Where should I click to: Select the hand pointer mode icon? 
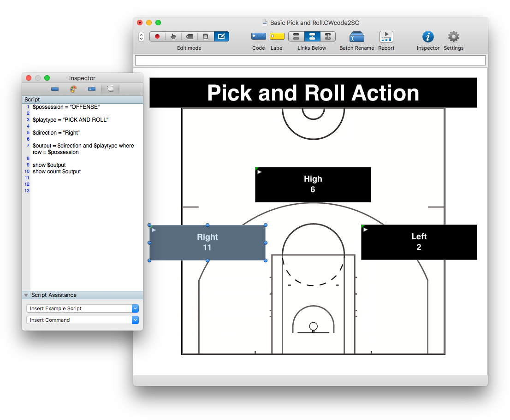click(x=173, y=36)
